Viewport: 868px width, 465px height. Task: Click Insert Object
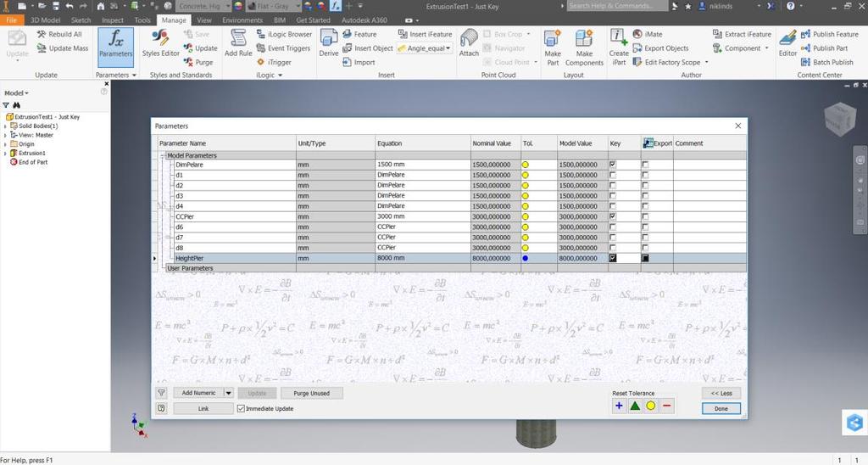(x=368, y=48)
